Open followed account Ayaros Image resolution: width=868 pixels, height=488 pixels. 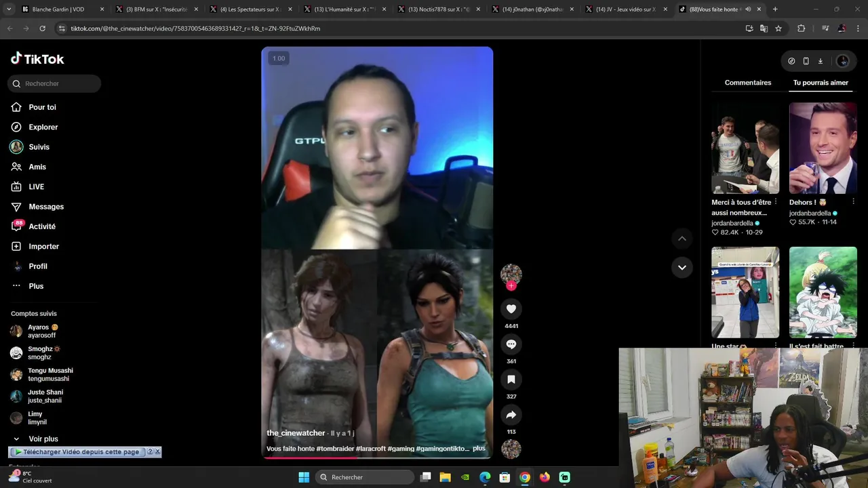click(43, 331)
